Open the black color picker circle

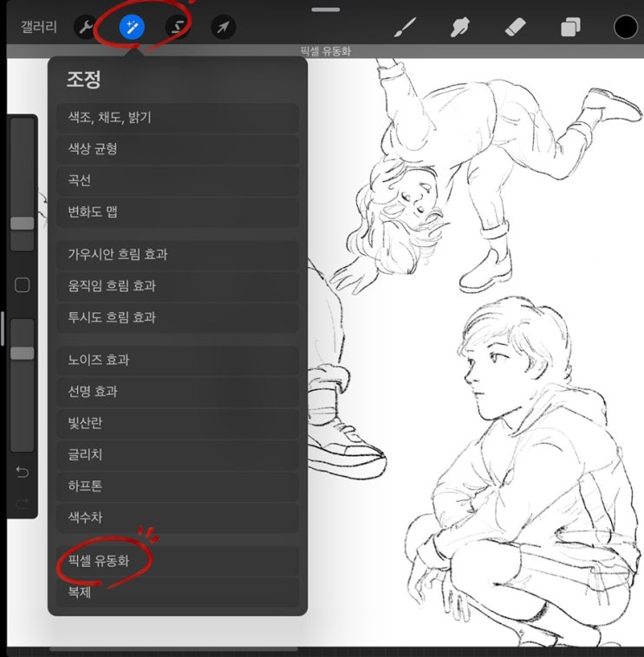point(625,27)
